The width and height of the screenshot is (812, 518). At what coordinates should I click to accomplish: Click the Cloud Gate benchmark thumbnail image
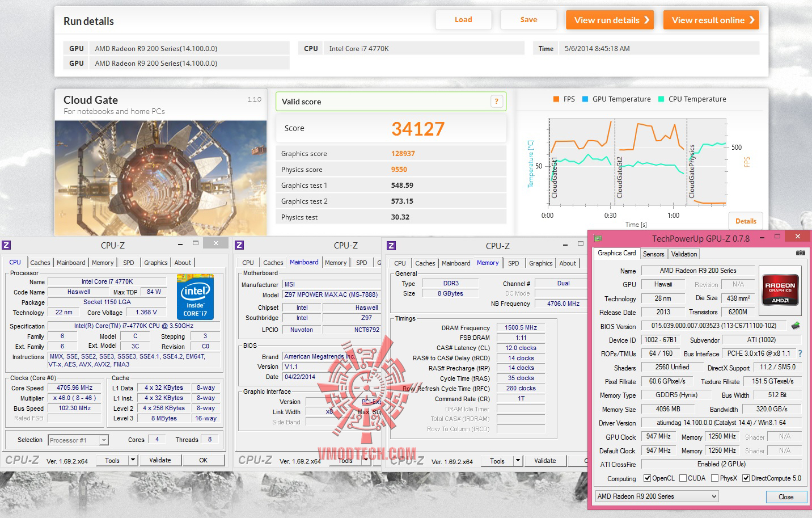click(x=160, y=178)
